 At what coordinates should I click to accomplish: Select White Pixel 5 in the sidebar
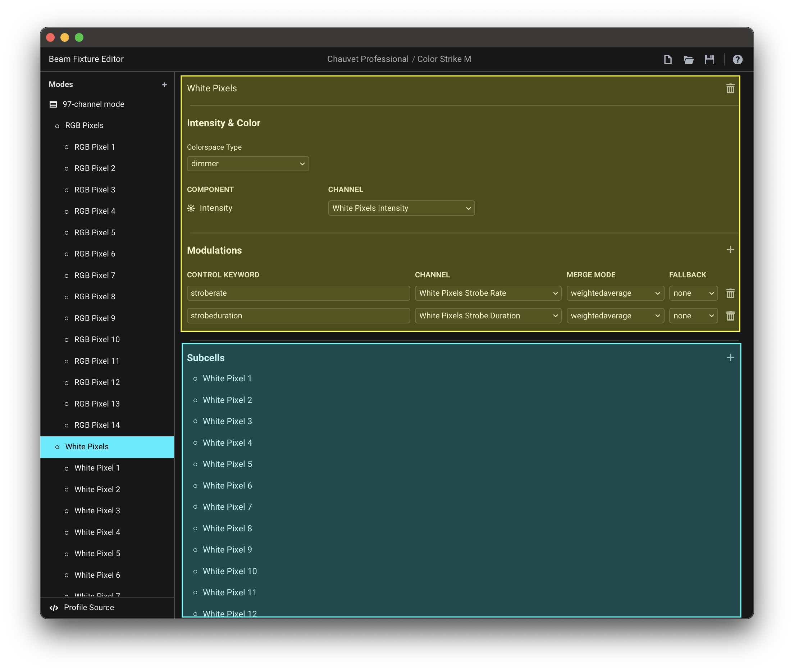click(x=108, y=554)
